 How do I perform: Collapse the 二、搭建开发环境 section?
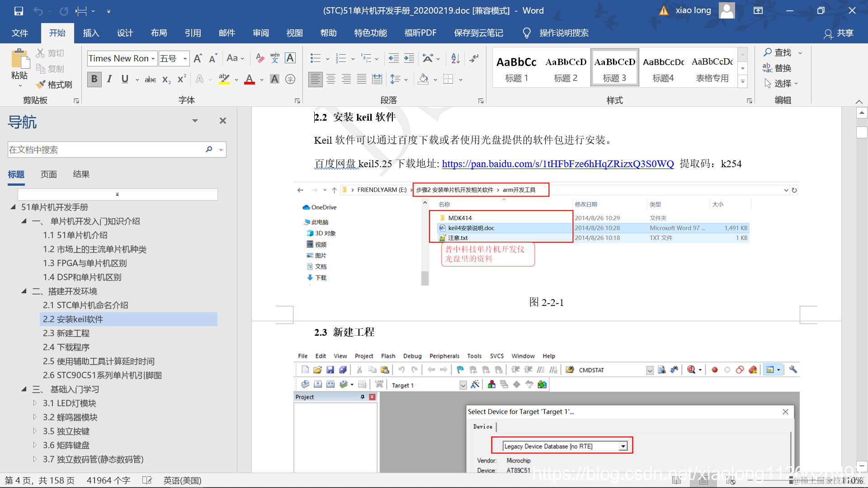pyautogui.click(x=24, y=291)
